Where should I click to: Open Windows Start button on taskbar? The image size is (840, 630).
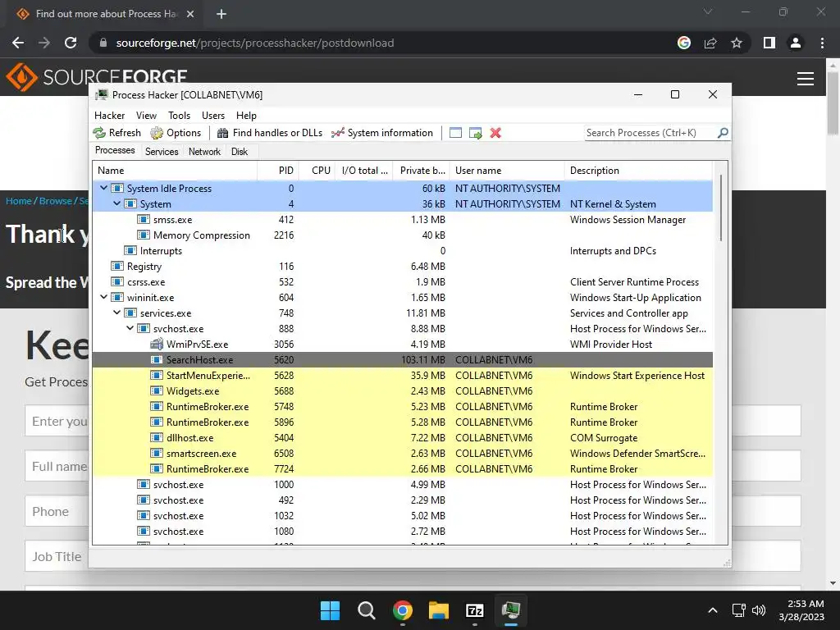pyautogui.click(x=330, y=610)
